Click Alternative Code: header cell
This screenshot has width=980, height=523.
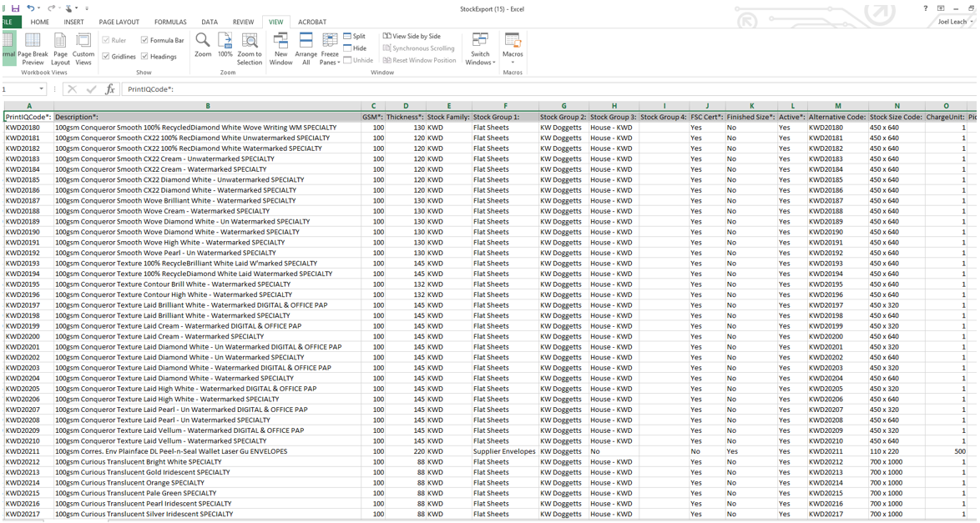pos(837,117)
